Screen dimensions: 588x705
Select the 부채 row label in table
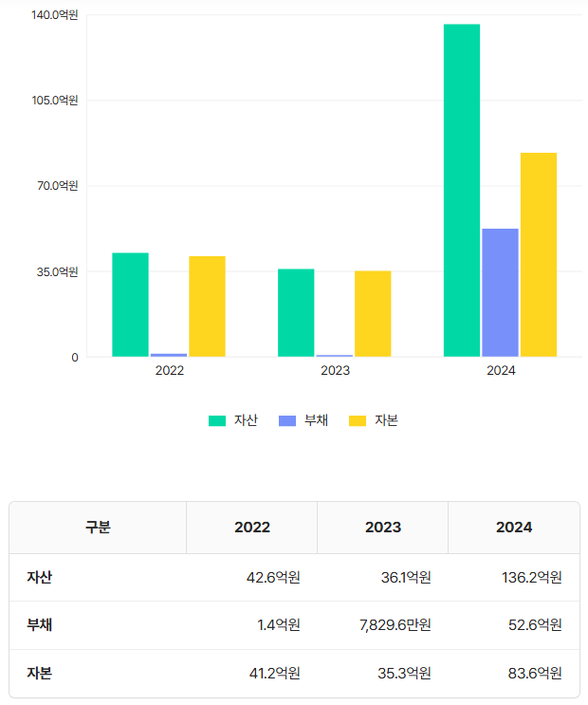(x=40, y=625)
